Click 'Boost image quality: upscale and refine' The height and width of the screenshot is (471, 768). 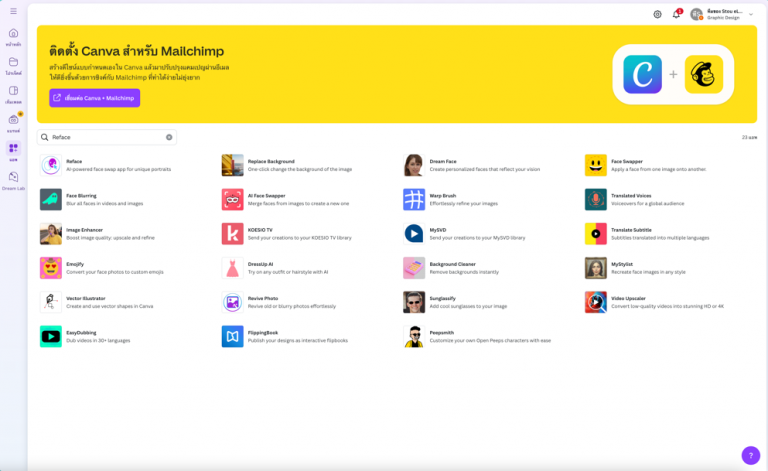[110, 238]
